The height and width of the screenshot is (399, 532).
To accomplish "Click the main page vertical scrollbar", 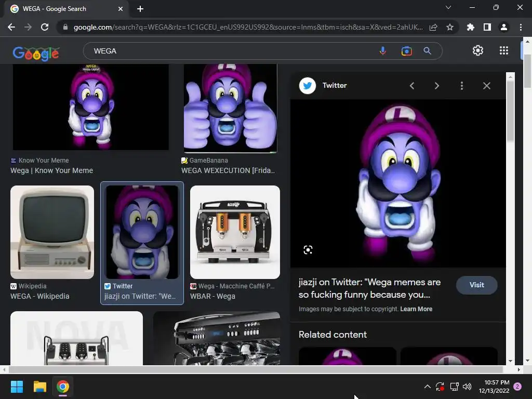I will (x=527, y=71).
